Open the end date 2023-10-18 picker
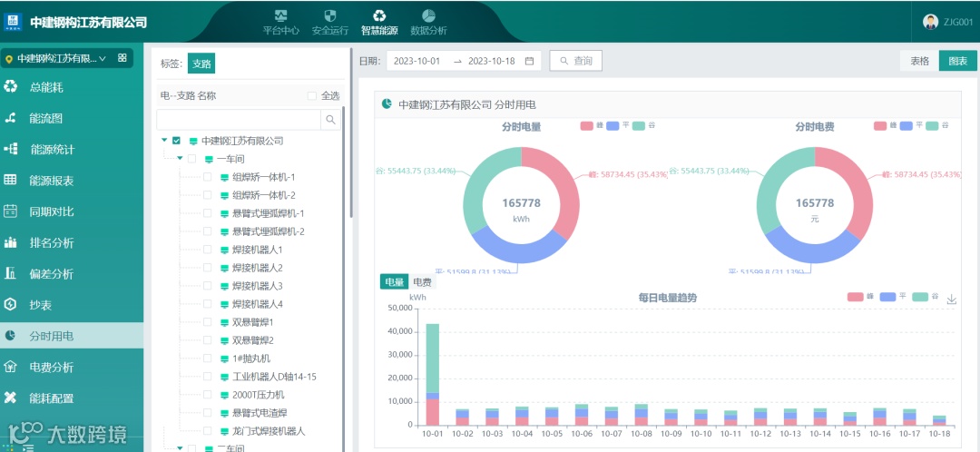This screenshot has width=980, height=452. (491, 61)
